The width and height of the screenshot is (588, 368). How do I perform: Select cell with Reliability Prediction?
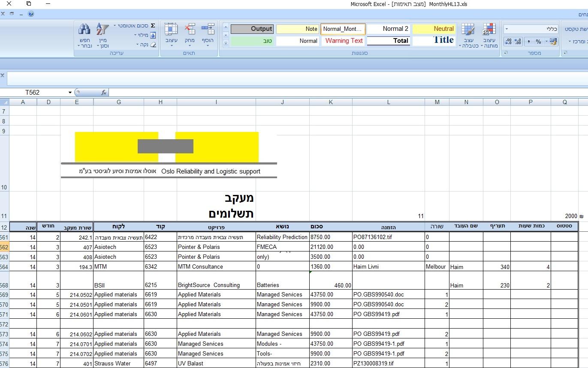click(283, 237)
